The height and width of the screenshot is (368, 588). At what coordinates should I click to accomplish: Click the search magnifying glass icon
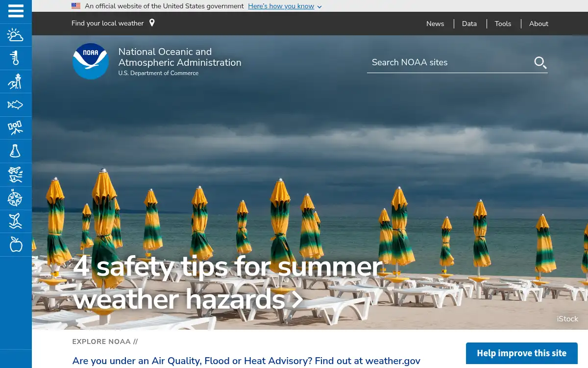[540, 62]
